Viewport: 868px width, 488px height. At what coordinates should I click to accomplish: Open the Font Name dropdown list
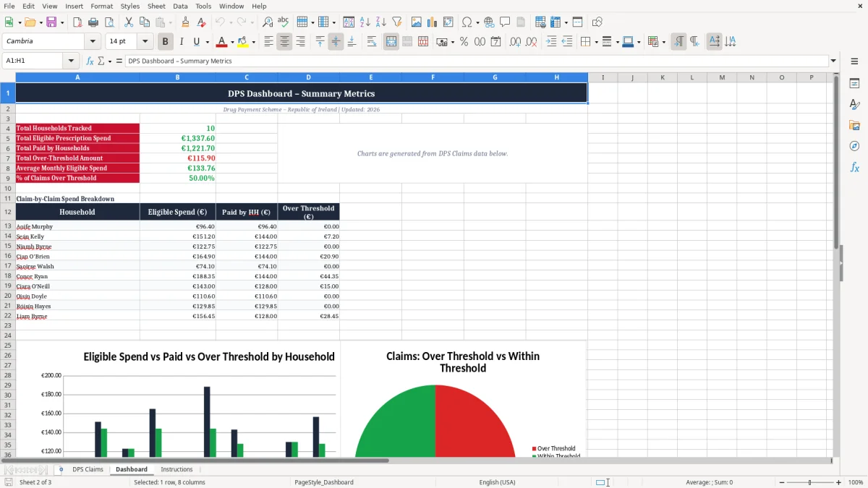(x=93, y=41)
